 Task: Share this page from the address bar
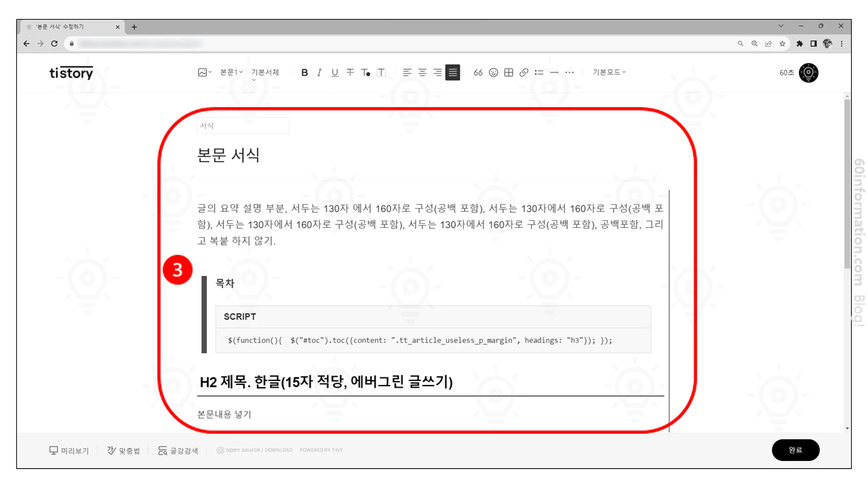[768, 43]
